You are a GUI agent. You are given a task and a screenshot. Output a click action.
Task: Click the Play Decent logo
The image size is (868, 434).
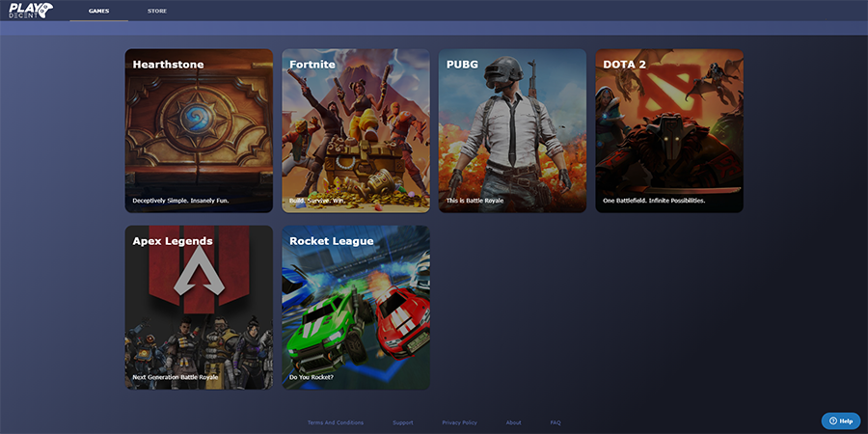click(31, 10)
